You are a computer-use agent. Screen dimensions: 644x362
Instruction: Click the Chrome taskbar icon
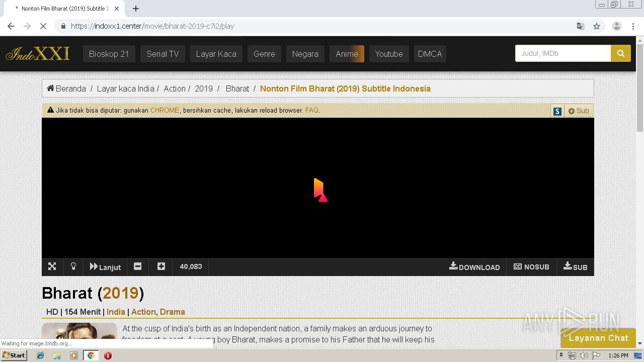(91, 355)
